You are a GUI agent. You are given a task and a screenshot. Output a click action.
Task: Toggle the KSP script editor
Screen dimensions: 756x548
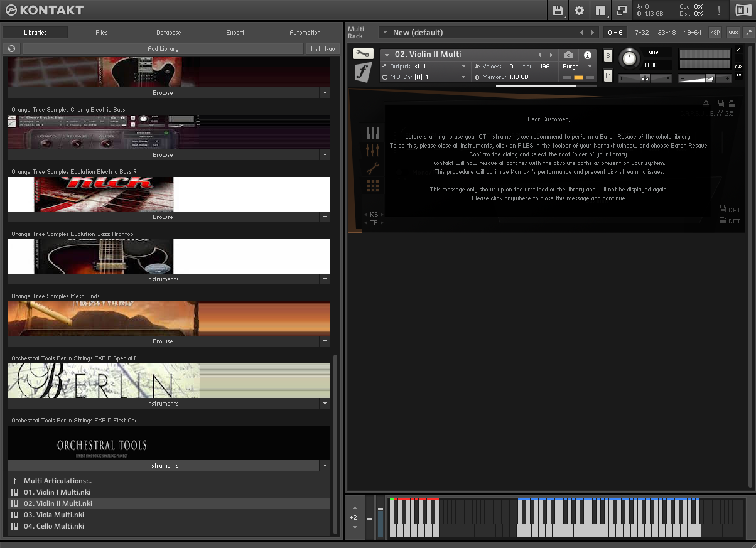(x=715, y=32)
